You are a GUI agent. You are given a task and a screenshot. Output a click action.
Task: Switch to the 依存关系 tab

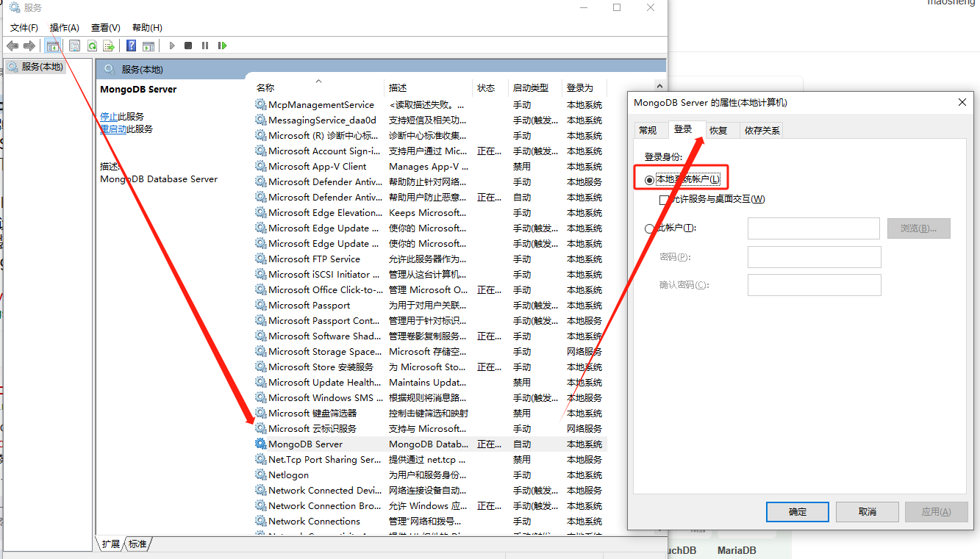click(762, 131)
